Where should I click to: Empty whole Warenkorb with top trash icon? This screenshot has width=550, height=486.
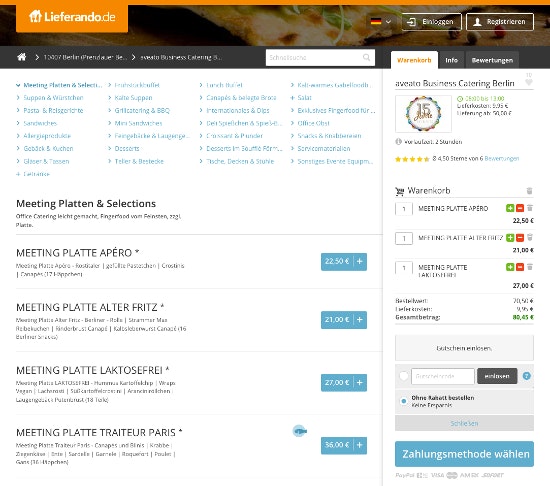tap(529, 191)
